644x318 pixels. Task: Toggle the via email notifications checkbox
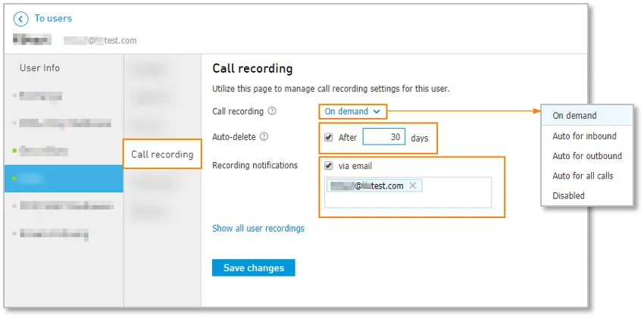click(329, 166)
